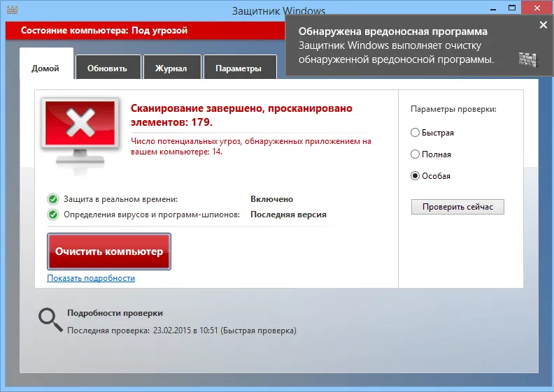Click the 'Защита в реальном времени:' label
This screenshot has width=554, height=392.
pos(120,199)
